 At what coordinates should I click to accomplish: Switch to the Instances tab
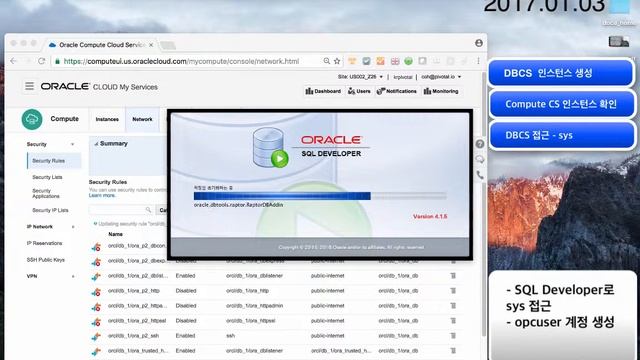click(107, 119)
